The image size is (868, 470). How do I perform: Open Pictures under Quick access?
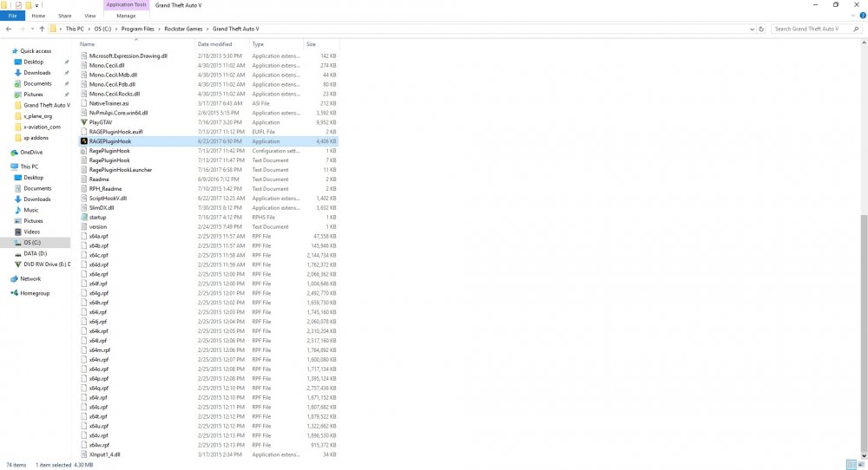(33, 95)
